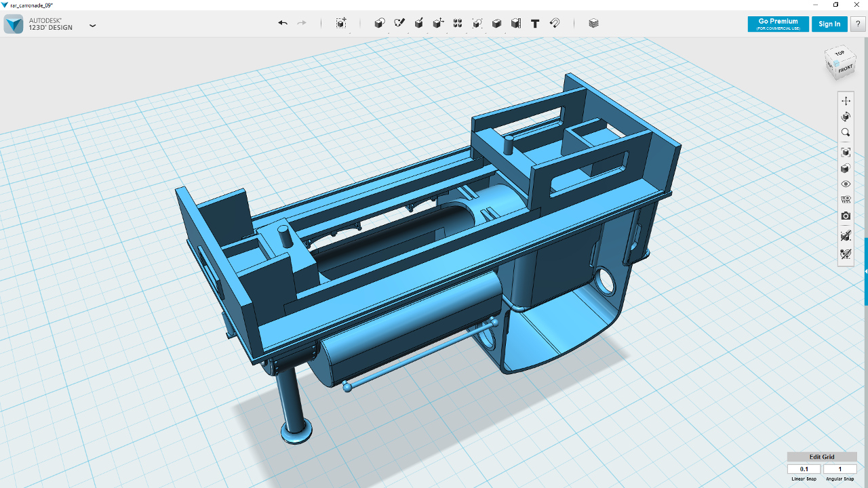
Task: Click the FRONT face of view cube
Action: click(844, 69)
